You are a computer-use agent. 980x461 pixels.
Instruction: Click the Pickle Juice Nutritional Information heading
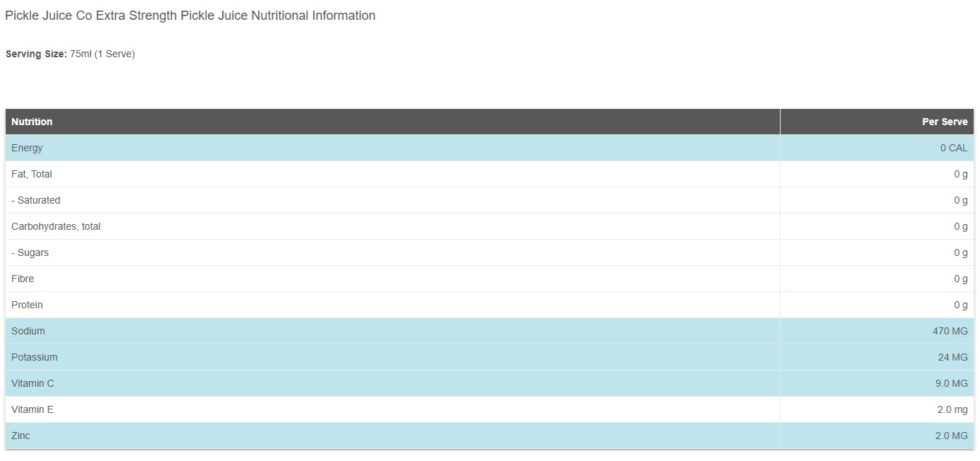[x=190, y=16]
